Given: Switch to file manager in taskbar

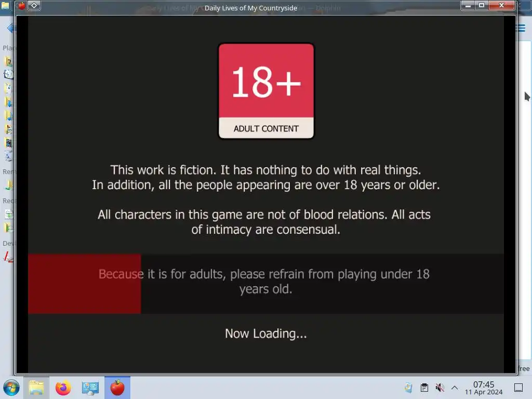Looking at the screenshot, I should [36, 388].
